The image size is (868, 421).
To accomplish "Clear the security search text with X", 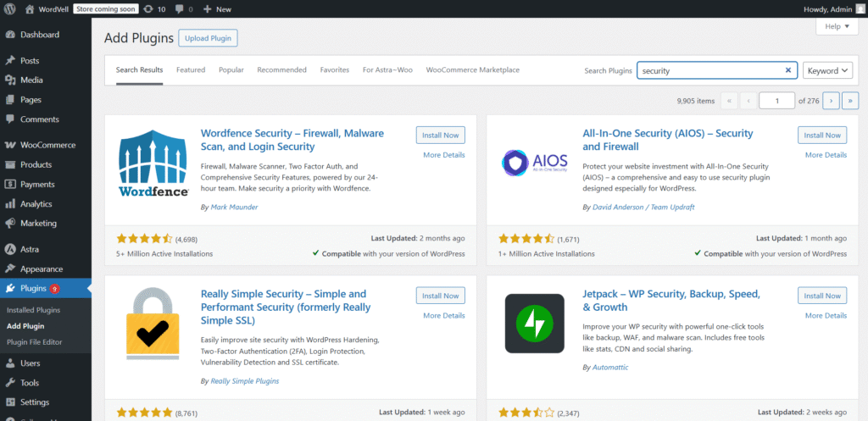I will (788, 70).
